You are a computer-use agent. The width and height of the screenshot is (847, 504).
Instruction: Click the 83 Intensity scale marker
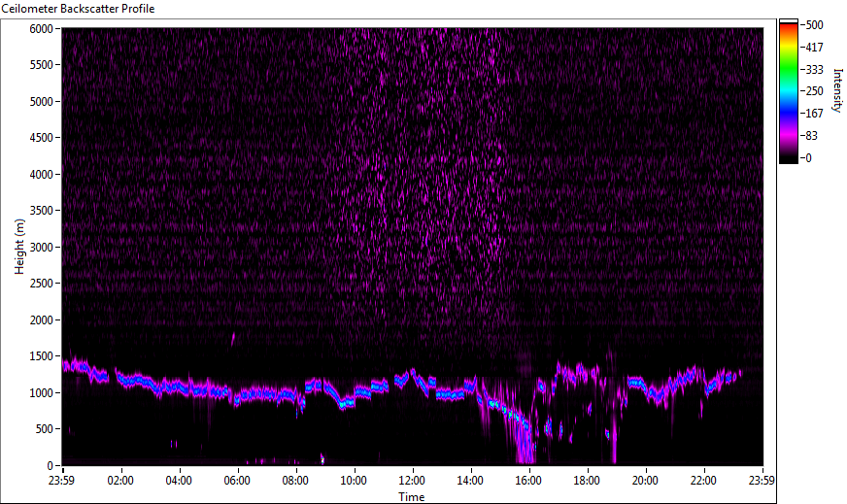[x=812, y=136]
